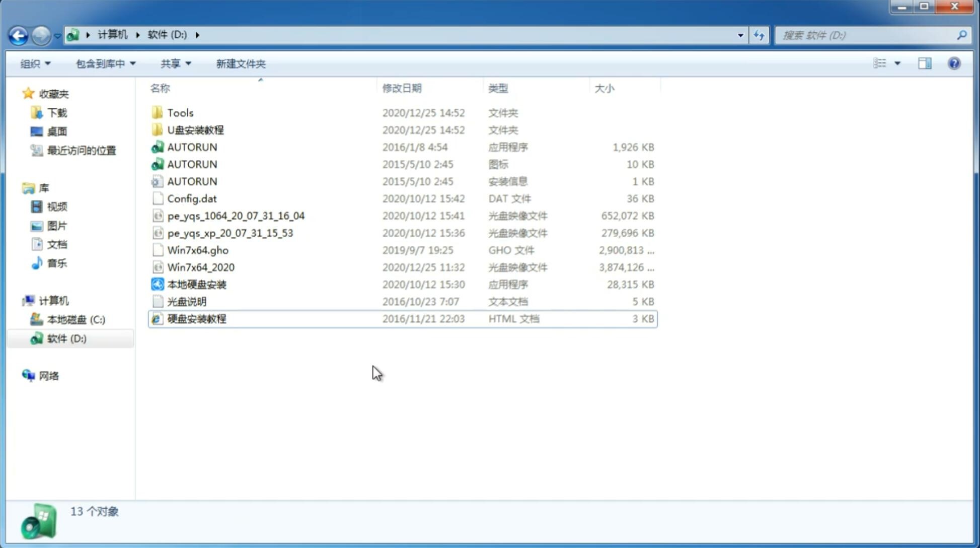The height and width of the screenshot is (548, 980).
Task: Switch to 软件 (D:) drive
Action: [65, 338]
